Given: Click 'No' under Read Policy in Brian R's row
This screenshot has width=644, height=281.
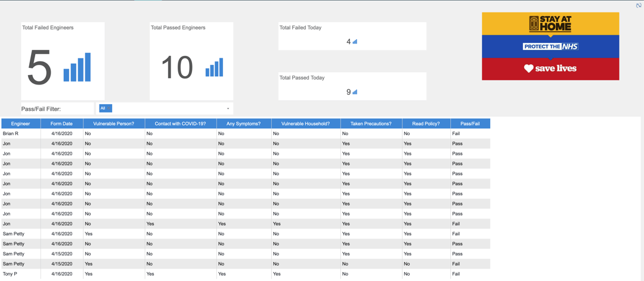Looking at the screenshot, I should 407,134.
